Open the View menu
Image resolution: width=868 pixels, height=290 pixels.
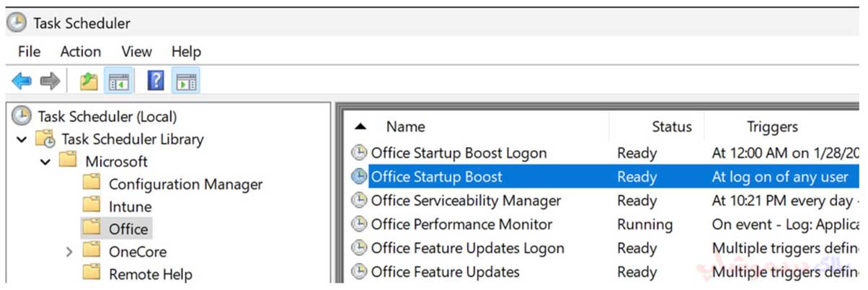coord(137,51)
